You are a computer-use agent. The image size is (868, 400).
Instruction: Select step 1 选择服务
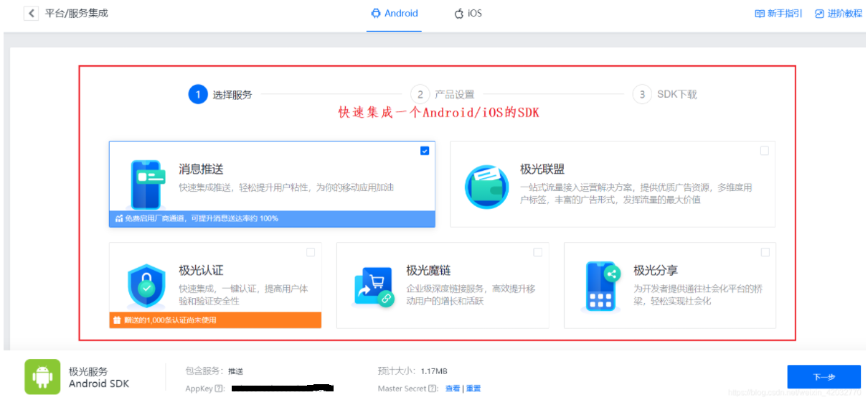pyautogui.click(x=220, y=94)
